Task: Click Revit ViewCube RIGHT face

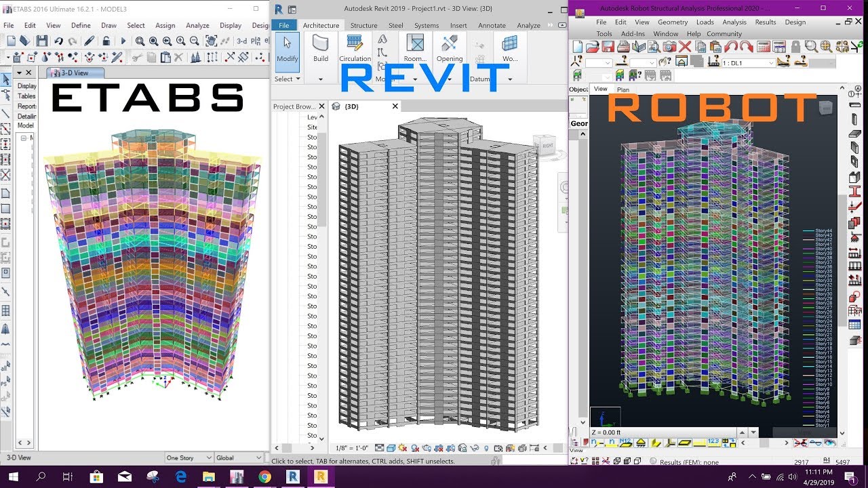Action: tap(547, 145)
